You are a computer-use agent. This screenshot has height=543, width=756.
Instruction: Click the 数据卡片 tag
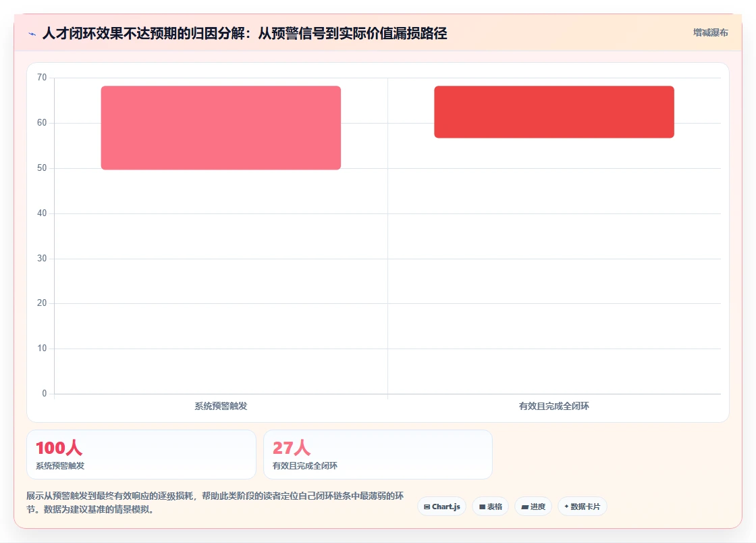[x=583, y=507]
